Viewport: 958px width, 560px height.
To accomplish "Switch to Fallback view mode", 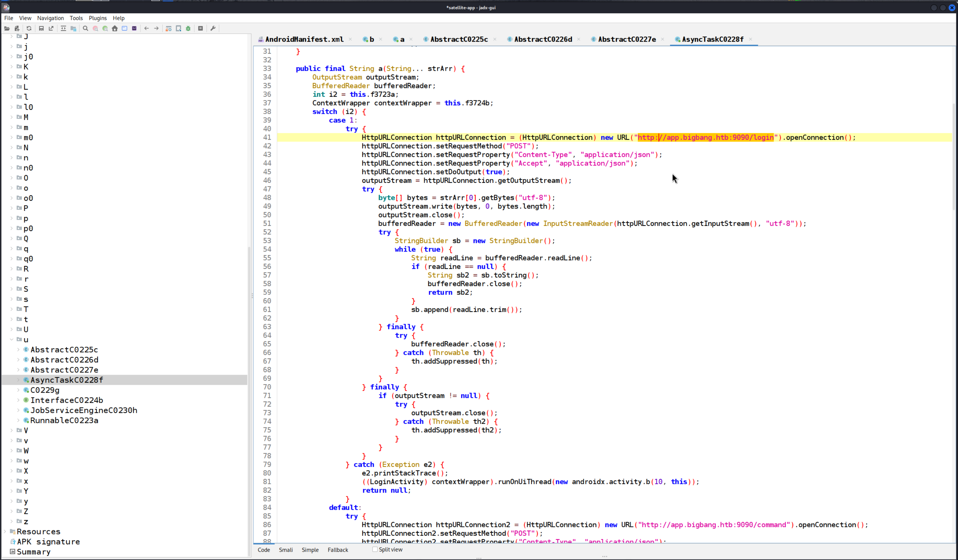I will 337,550.
